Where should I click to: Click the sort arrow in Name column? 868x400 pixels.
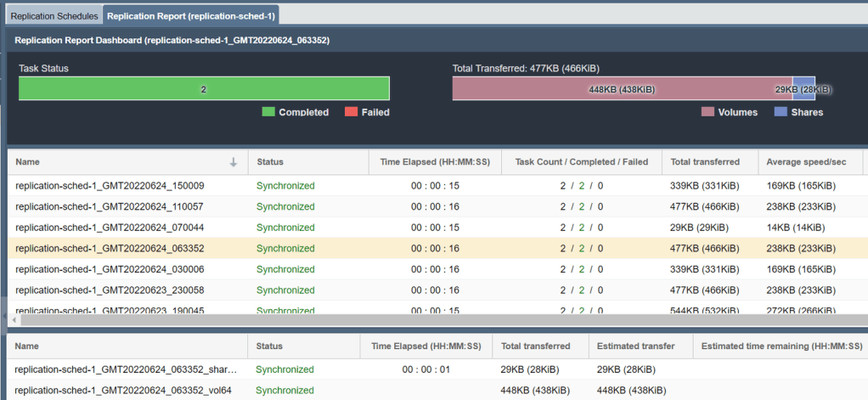[234, 162]
